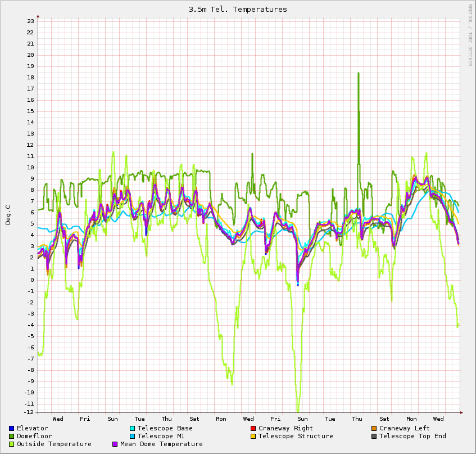Click the yellow Telescope Structure legend swatch

pyautogui.click(x=253, y=436)
